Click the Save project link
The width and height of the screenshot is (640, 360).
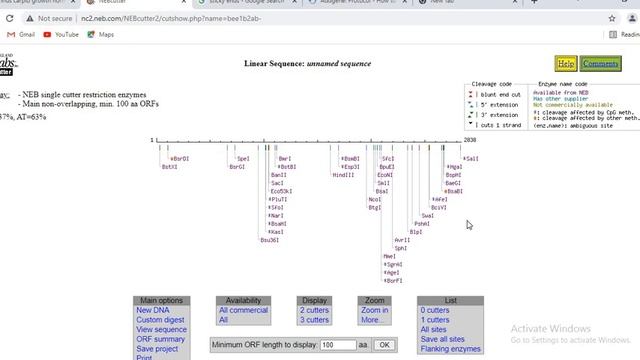point(157,349)
